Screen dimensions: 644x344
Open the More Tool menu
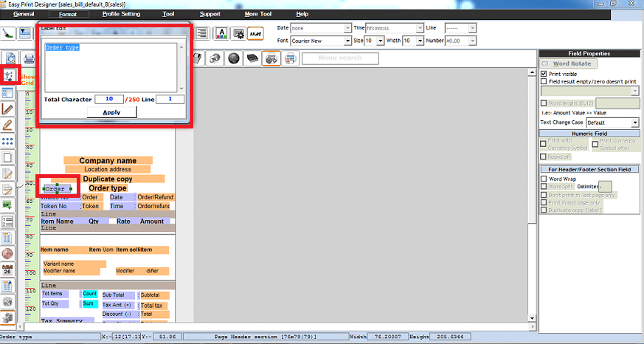258,14
